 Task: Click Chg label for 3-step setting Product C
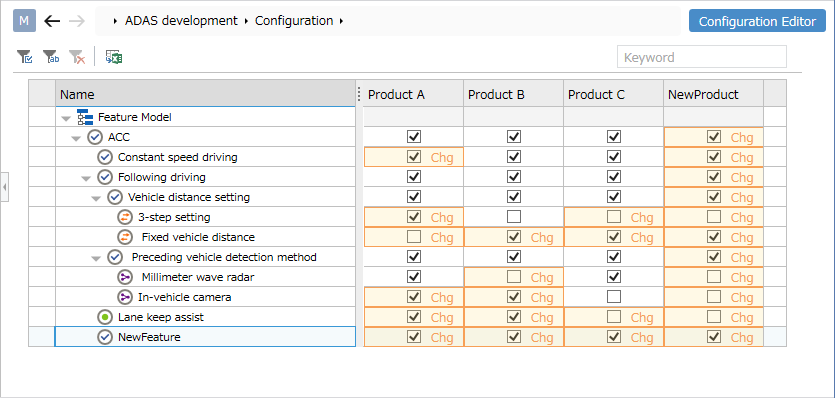pyautogui.click(x=642, y=217)
